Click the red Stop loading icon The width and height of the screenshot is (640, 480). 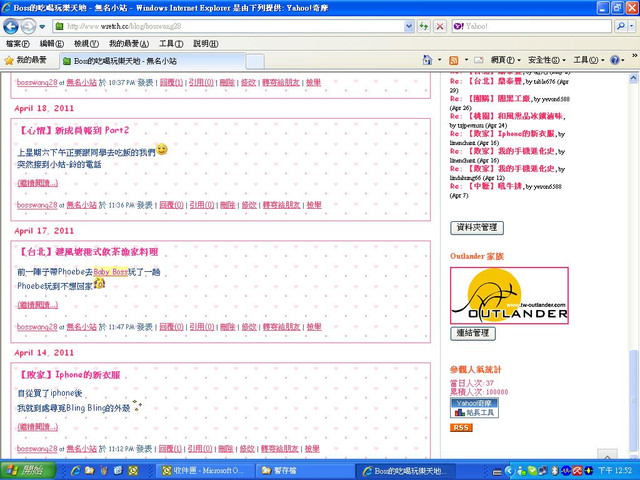pos(440,27)
